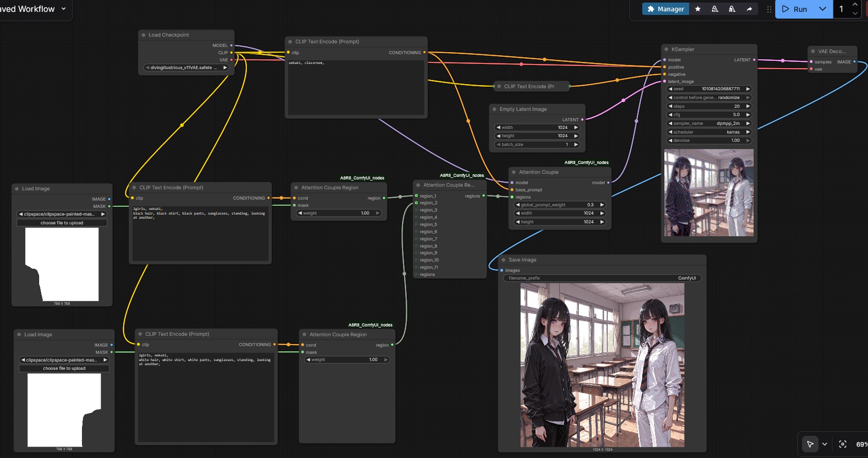The image size is (868, 458).
Task: Open the cursor mode dropdown chevron
Action: (825, 444)
